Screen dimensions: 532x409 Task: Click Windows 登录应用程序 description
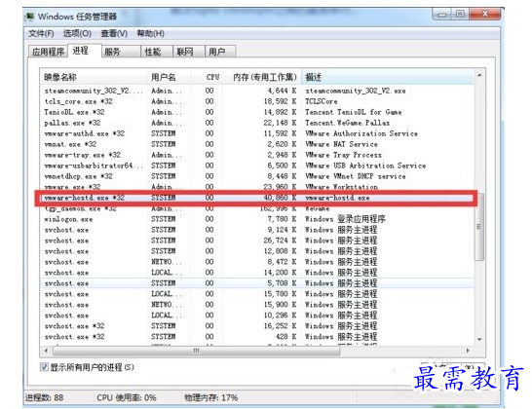click(345, 219)
